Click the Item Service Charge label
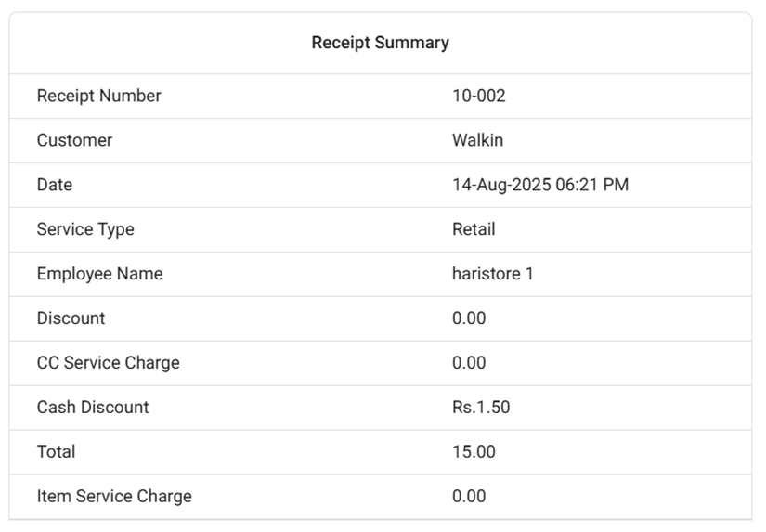Image resolution: width=766 pixels, height=532 pixels. click(x=114, y=497)
